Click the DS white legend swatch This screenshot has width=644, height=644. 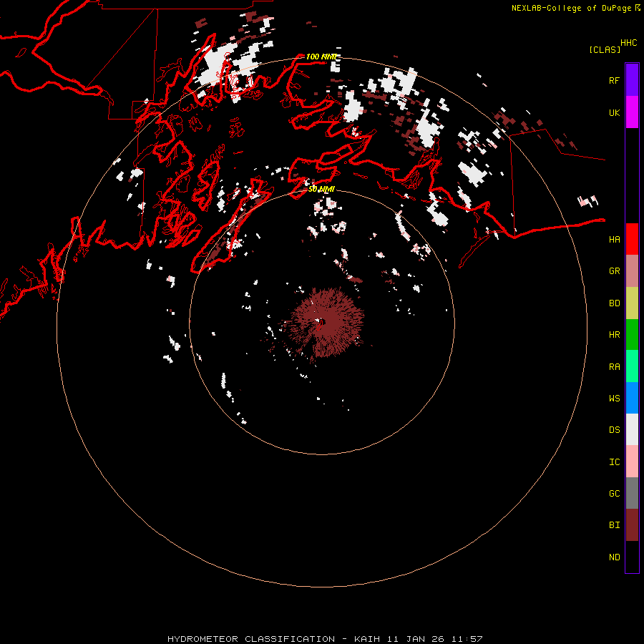coord(632,429)
